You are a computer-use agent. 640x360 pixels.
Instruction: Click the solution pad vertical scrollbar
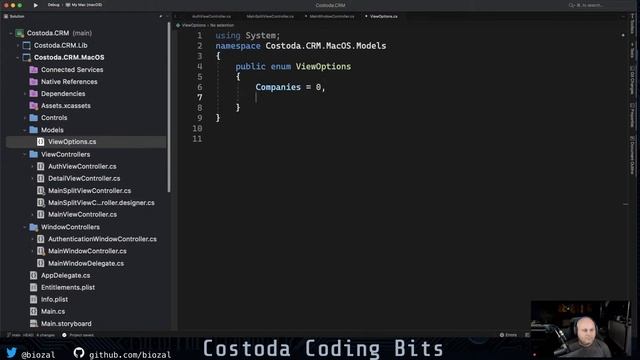pyautogui.click(x=169, y=107)
